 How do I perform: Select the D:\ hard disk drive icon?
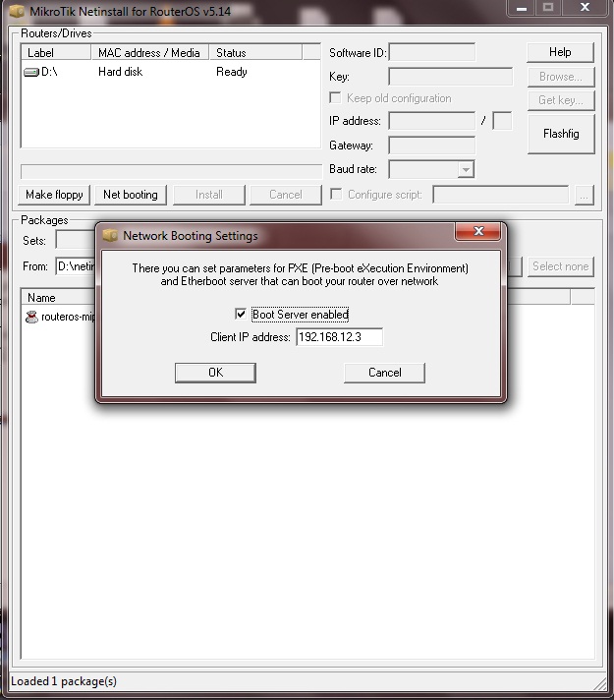[x=31, y=72]
